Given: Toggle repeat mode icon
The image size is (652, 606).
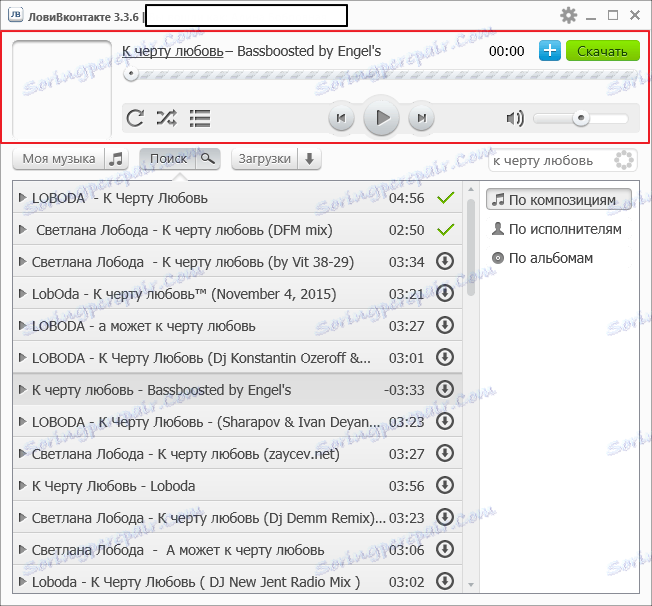Looking at the screenshot, I should 135,119.
